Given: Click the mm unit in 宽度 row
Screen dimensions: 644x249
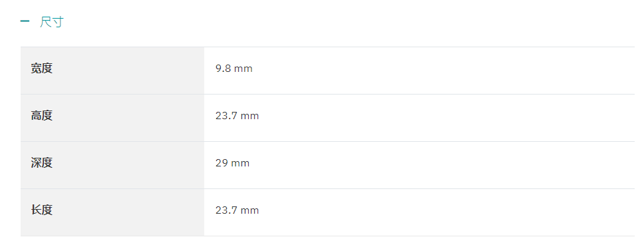Looking at the screenshot, I should pyautogui.click(x=243, y=69).
